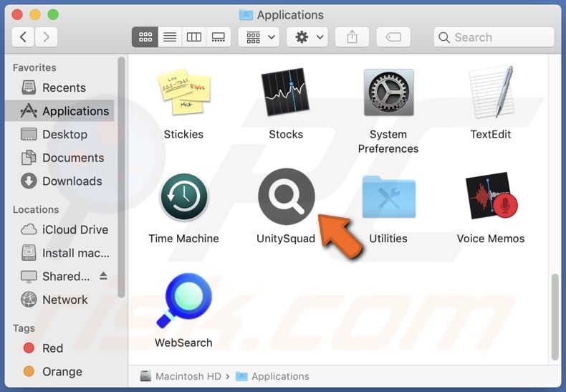
Task: Select the WebSearch app icon
Action: pyautogui.click(x=184, y=300)
